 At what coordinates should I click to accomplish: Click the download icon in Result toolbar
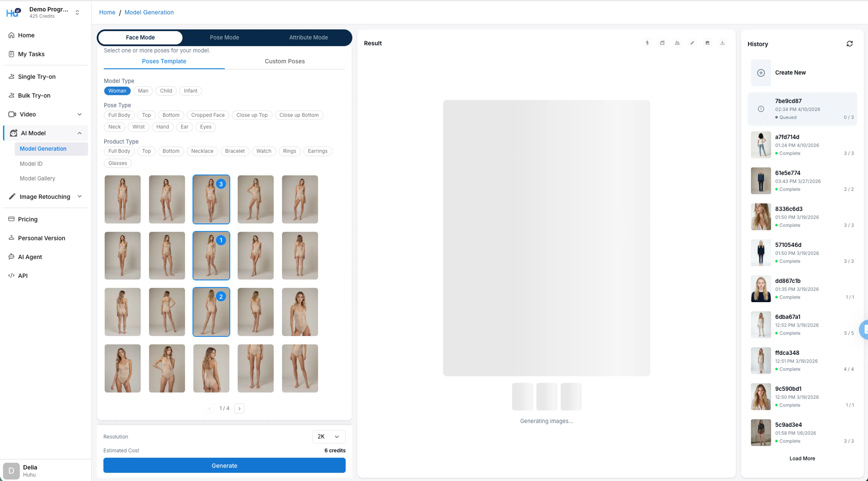pyautogui.click(x=722, y=43)
